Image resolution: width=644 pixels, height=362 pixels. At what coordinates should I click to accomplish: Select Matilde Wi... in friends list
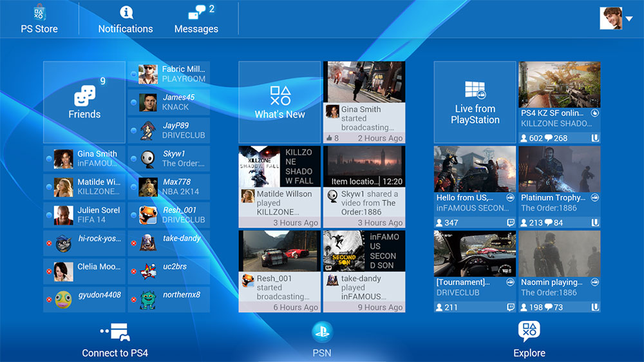(84, 187)
